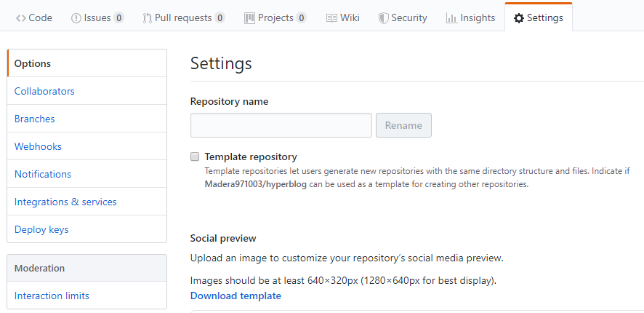
Task: Follow the Download template link
Action: pos(236,296)
